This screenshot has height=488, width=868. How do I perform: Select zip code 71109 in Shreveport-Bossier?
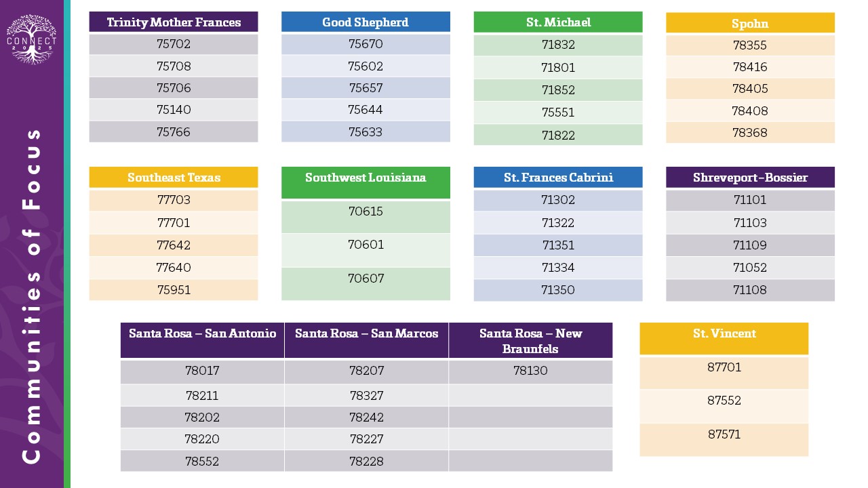pos(750,245)
